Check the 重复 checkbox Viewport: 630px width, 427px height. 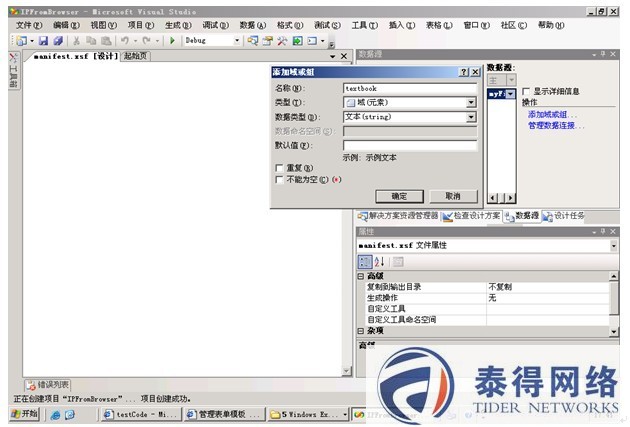click(279, 168)
